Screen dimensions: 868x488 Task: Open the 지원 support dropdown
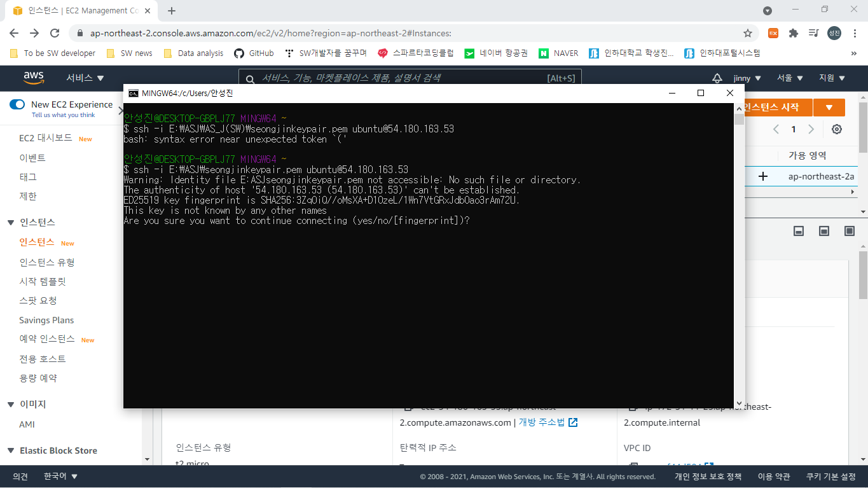(832, 78)
